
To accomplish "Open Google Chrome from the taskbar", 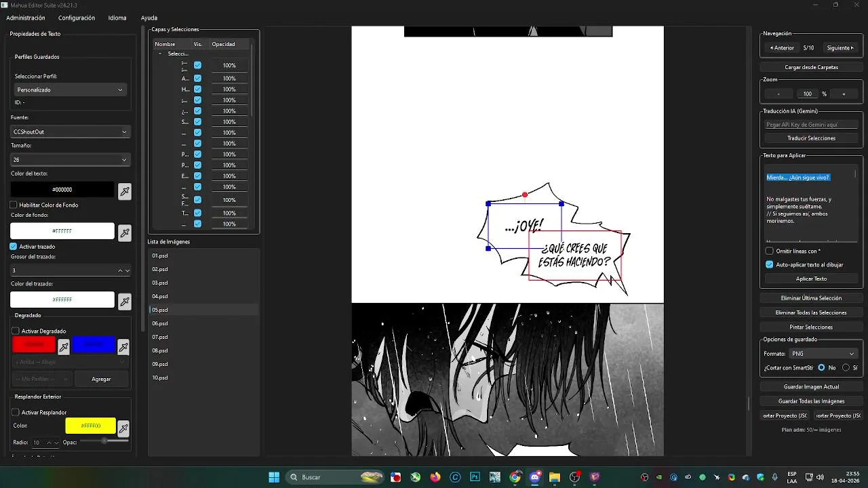I will 515,477.
